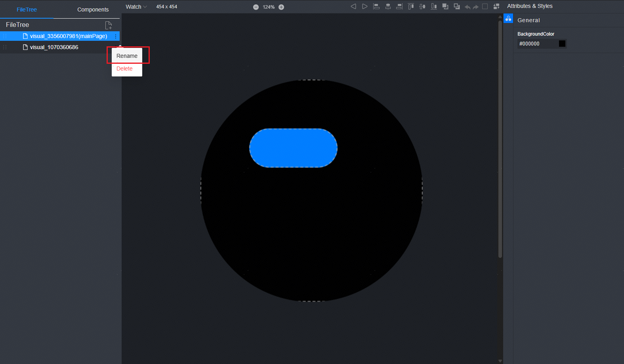Click the bring to front icon
This screenshot has height=364, width=624.
point(445,6)
